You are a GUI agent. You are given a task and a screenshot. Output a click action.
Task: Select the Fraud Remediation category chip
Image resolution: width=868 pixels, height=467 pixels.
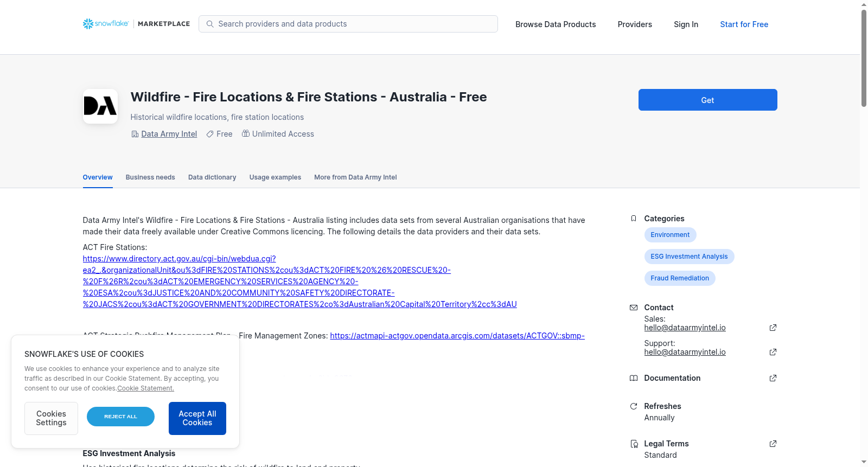680,278
